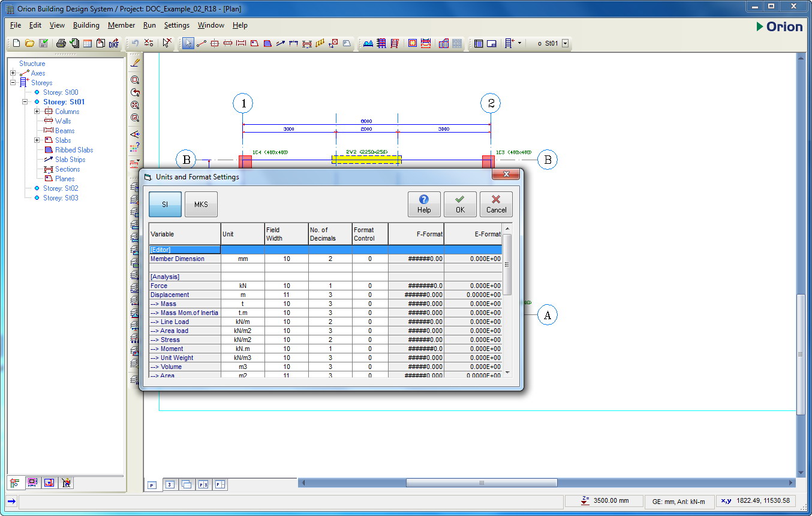Select the Slab Strips tree item
This screenshot has height=516, width=812.
point(70,160)
